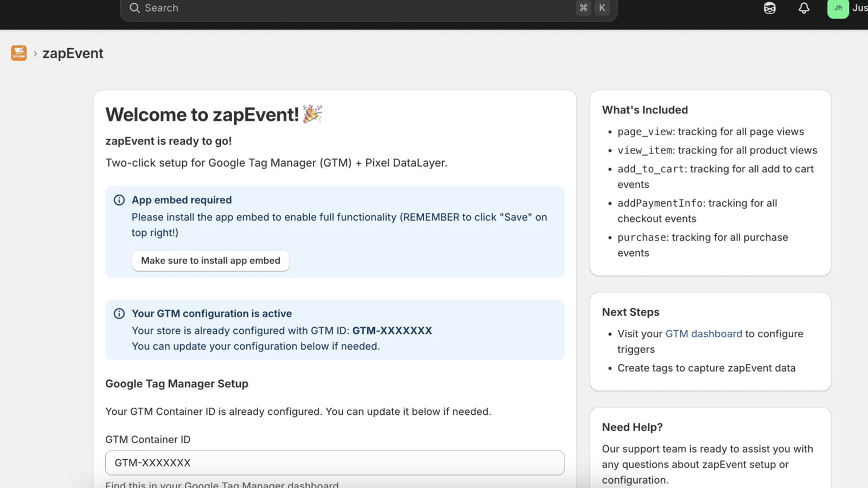
Task: Click Make sure to install app embed button
Action: coord(210,261)
